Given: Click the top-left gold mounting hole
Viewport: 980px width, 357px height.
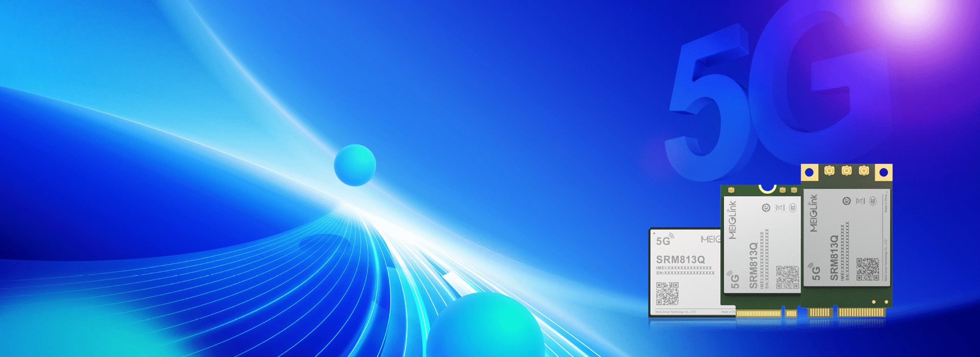Looking at the screenshot, I should (x=809, y=172).
